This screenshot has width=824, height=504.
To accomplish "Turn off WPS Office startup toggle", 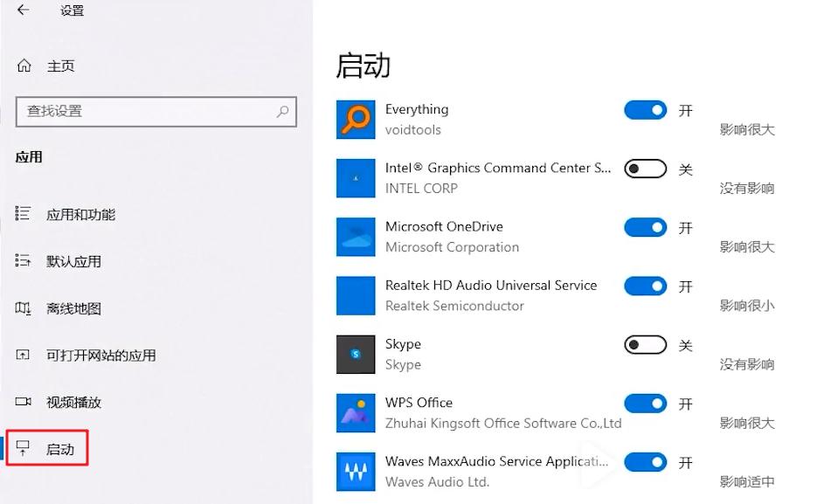I will pos(645,403).
